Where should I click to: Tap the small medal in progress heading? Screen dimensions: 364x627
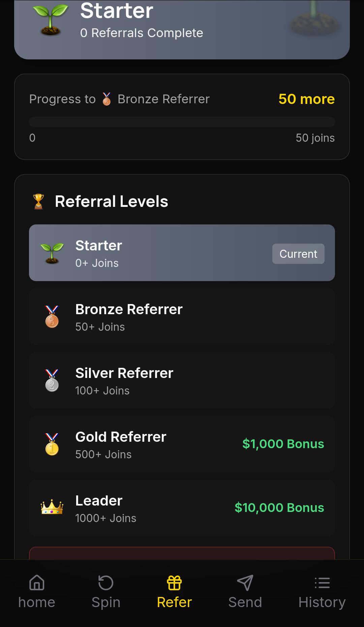coord(107,99)
